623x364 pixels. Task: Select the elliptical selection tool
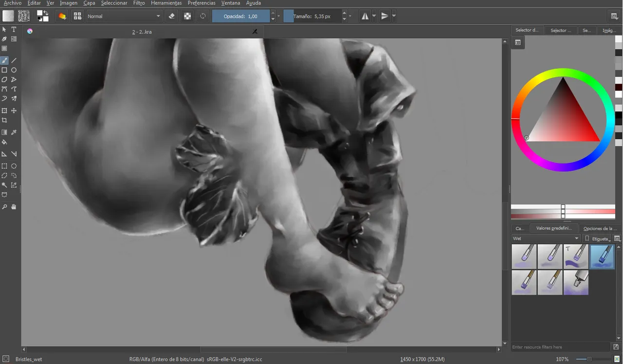[x=14, y=166]
